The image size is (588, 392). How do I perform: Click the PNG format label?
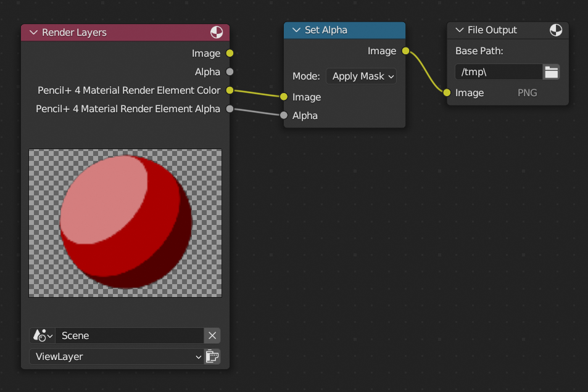528,92
